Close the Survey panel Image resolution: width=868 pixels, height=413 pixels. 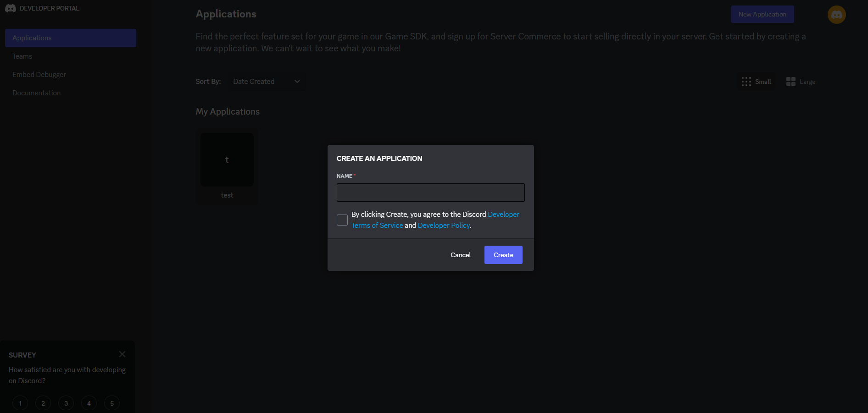point(122,354)
